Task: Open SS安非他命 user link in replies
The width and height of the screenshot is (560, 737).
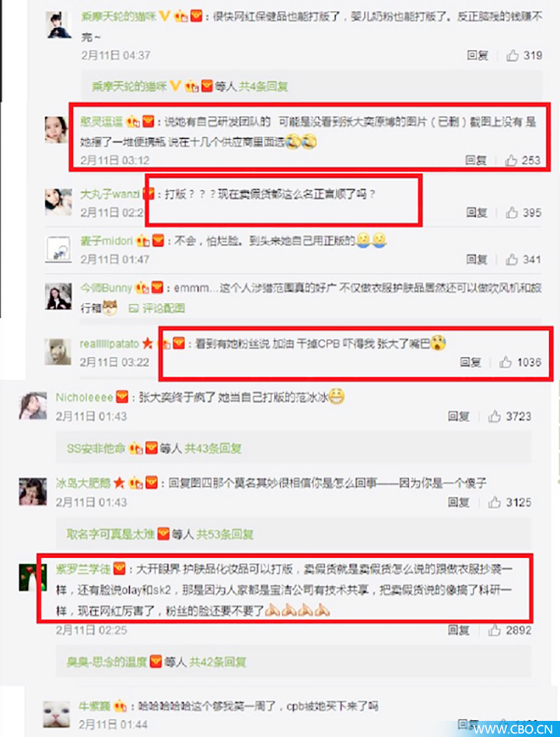Action: pos(96,449)
